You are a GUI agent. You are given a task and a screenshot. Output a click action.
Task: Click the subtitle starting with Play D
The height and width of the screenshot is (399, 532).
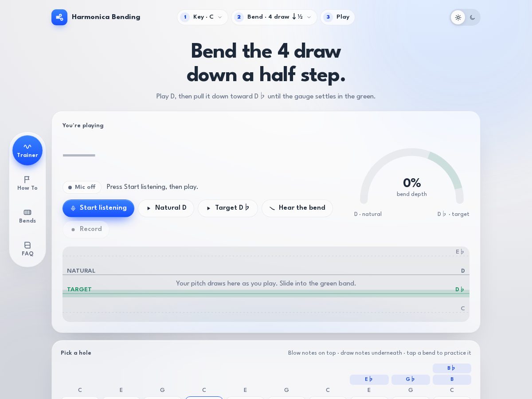(266, 96)
